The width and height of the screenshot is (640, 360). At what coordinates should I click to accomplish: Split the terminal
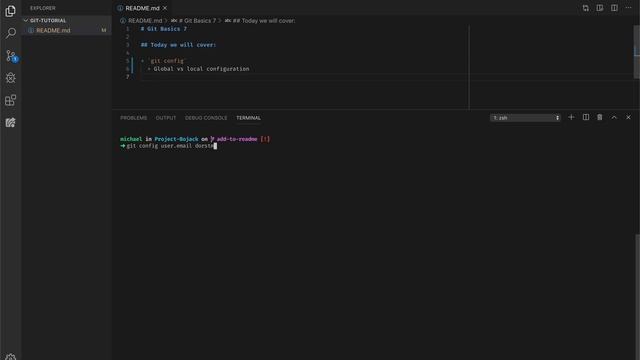click(x=585, y=118)
